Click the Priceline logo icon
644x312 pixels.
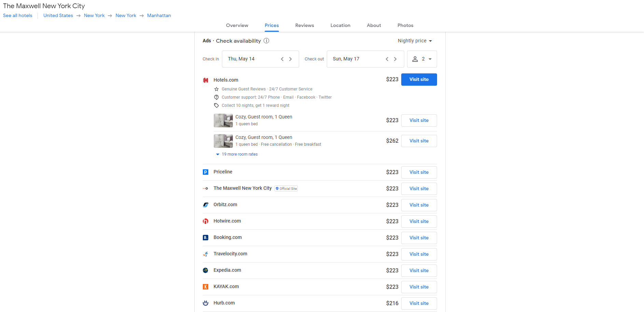pyautogui.click(x=206, y=172)
